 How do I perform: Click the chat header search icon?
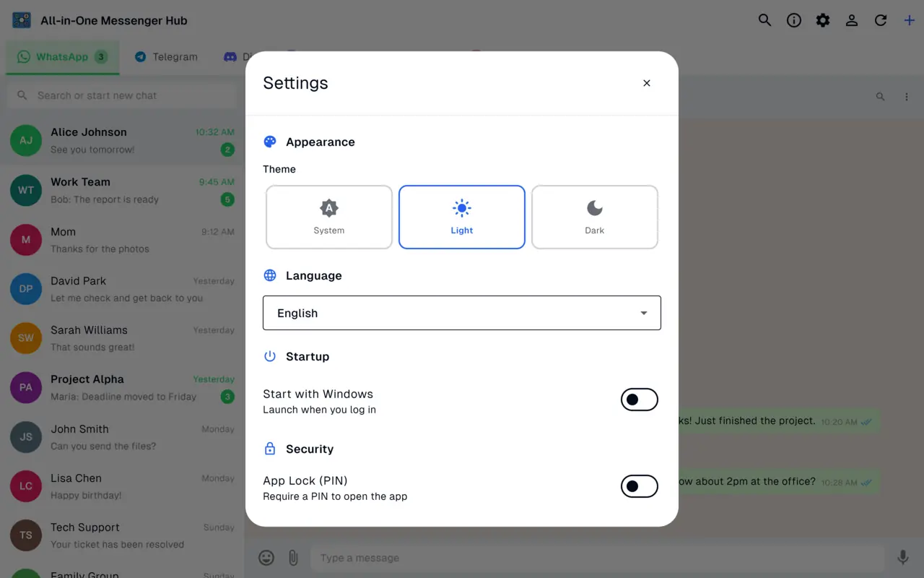coord(880,97)
